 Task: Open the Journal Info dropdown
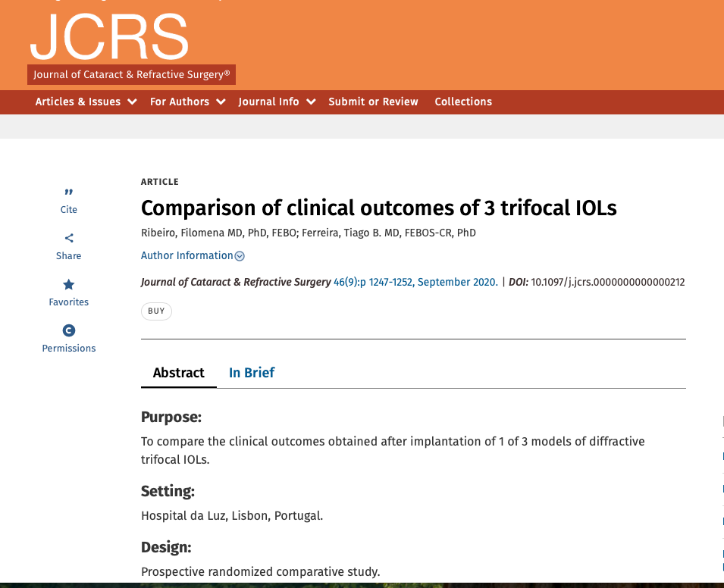(276, 102)
